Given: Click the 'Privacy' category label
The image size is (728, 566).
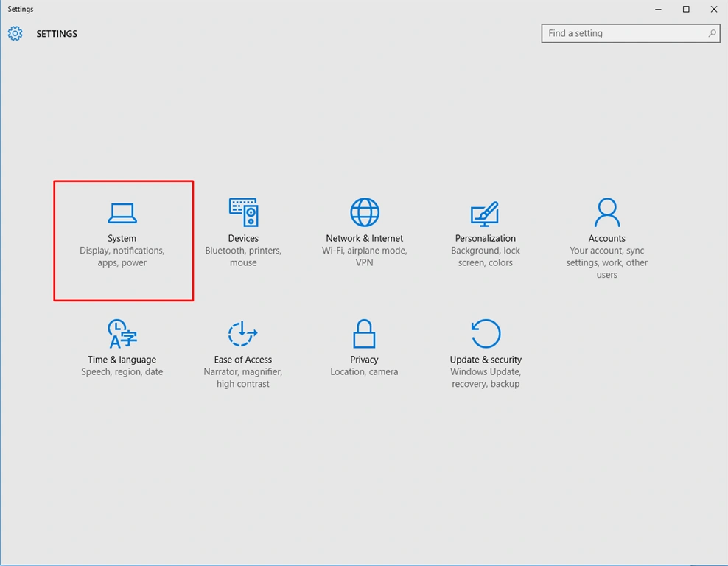Looking at the screenshot, I should click(364, 360).
